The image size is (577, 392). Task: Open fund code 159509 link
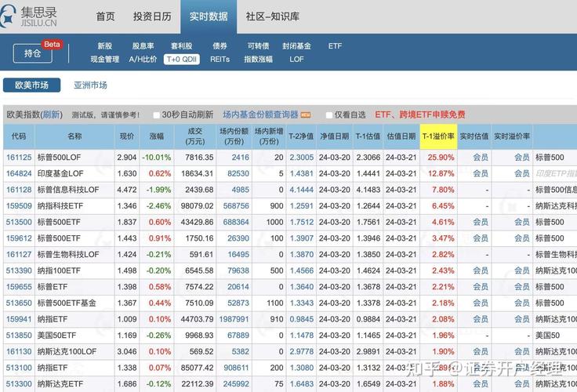[19, 205]
